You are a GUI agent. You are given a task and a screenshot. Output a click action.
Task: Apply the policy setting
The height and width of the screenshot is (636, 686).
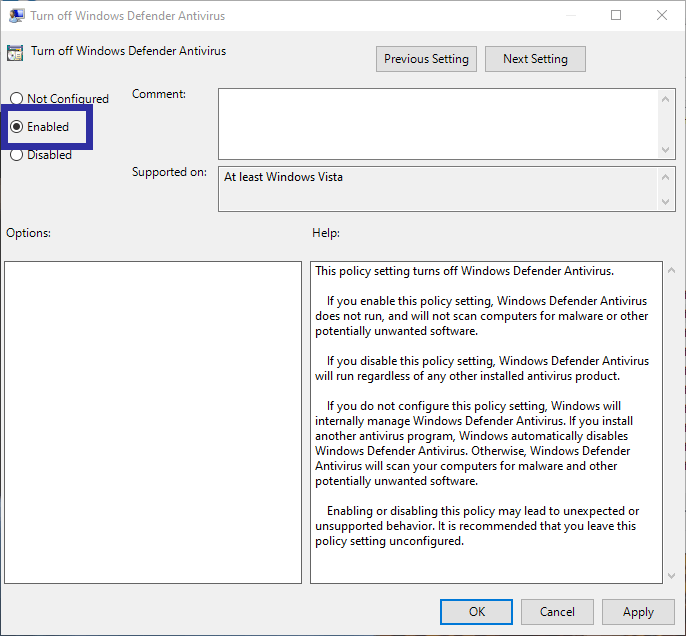638,612
